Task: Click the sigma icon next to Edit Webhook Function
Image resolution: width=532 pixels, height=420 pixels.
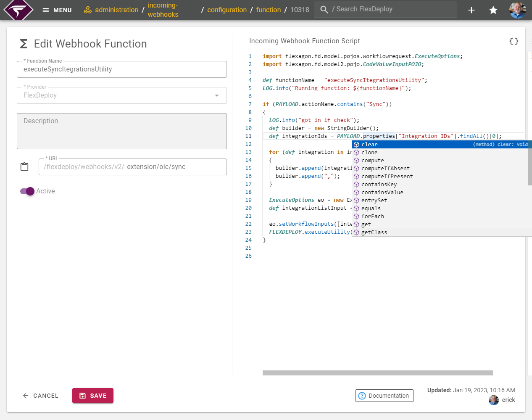Action: click(24, 43)
